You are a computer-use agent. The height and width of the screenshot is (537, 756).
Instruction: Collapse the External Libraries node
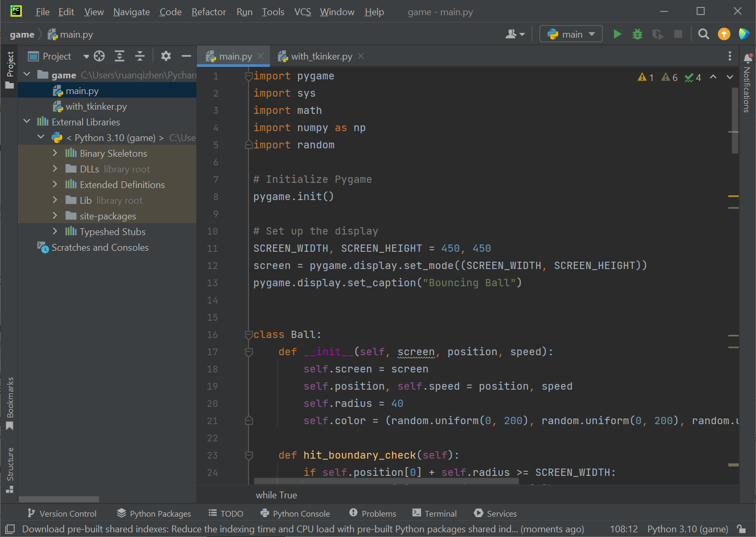click(x=27, y=122)
